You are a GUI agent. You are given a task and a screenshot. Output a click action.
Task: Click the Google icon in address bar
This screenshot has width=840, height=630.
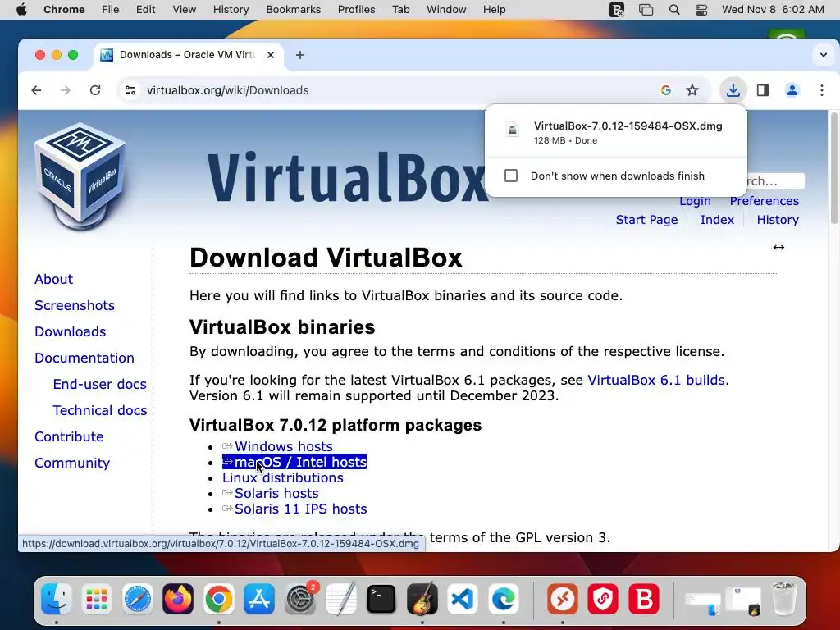point(666,90)
